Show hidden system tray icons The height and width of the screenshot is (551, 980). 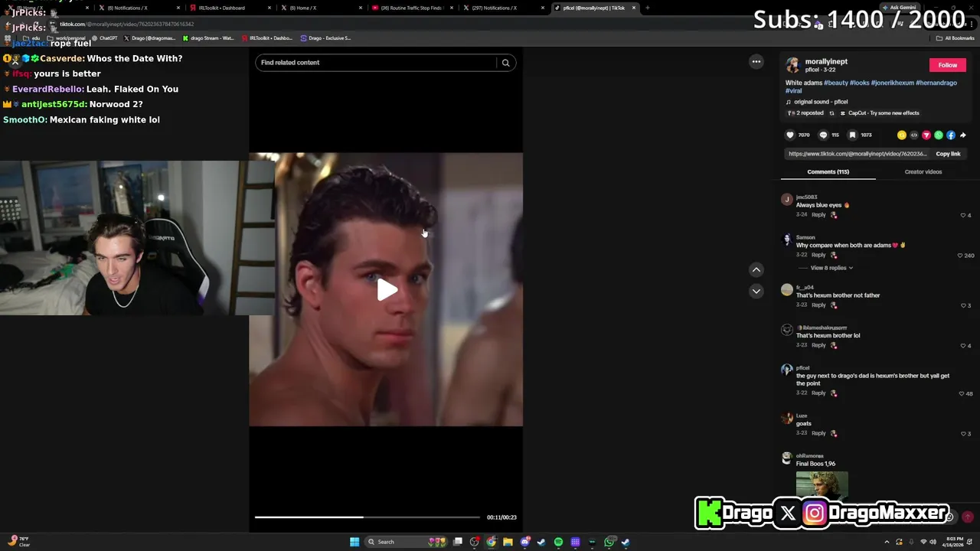[x=887, y=542]
